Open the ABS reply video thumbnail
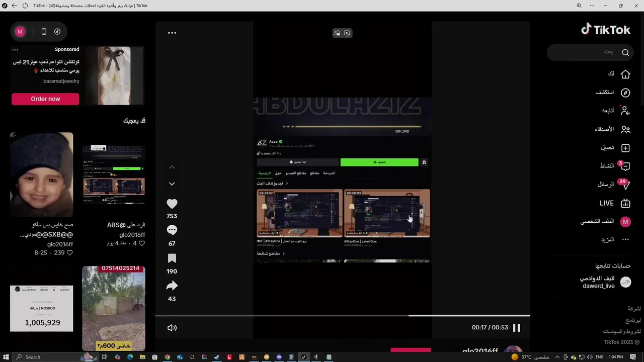644x362 pixels. pos(114,174)
